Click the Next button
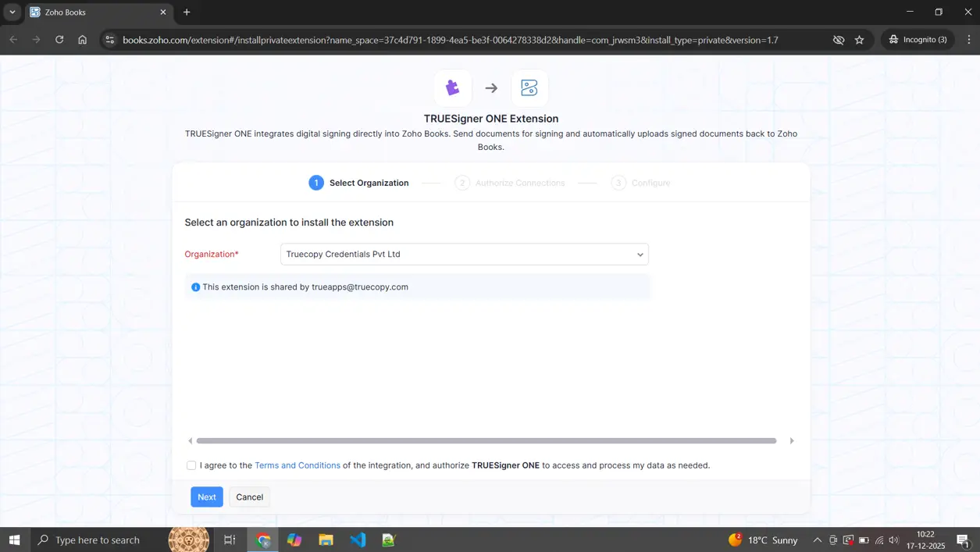Screen dimensions: 980x552 tap(207, 497)
